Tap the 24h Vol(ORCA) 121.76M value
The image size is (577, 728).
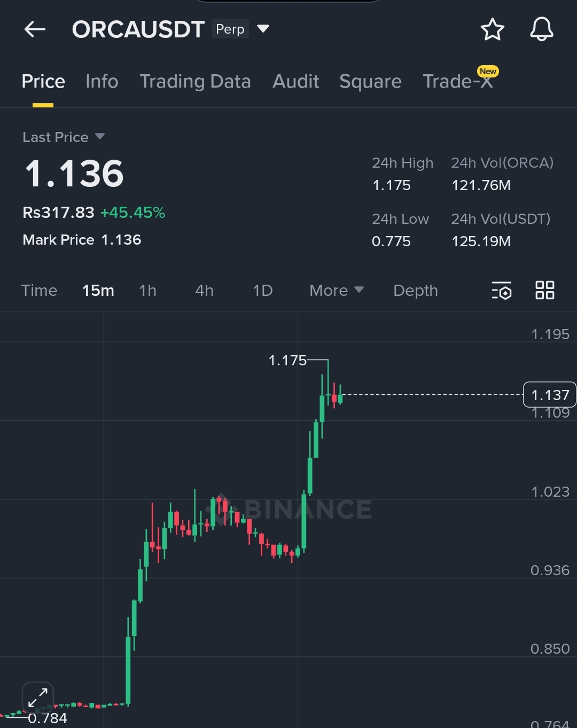pos(481,185)
